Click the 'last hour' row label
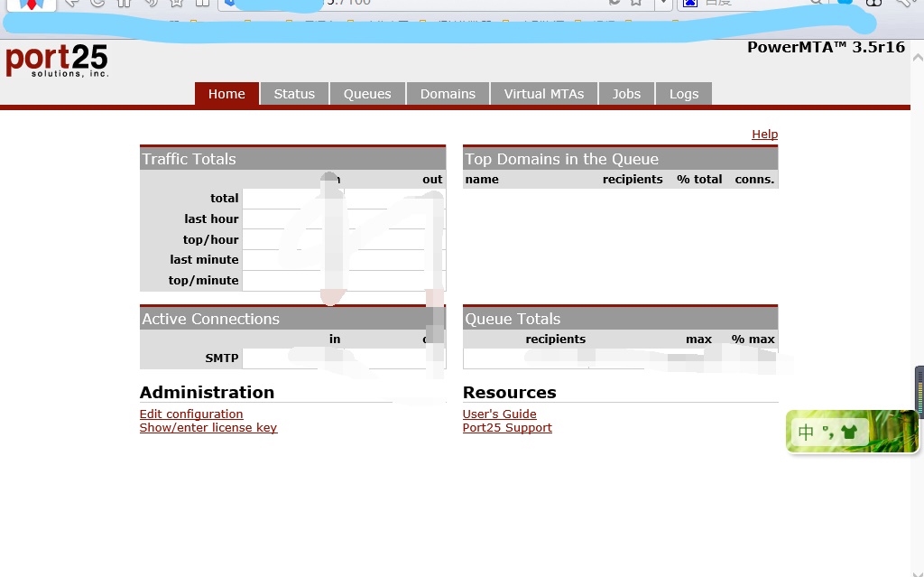Viewport: 924px width, 577px height. tap(211, 219)
